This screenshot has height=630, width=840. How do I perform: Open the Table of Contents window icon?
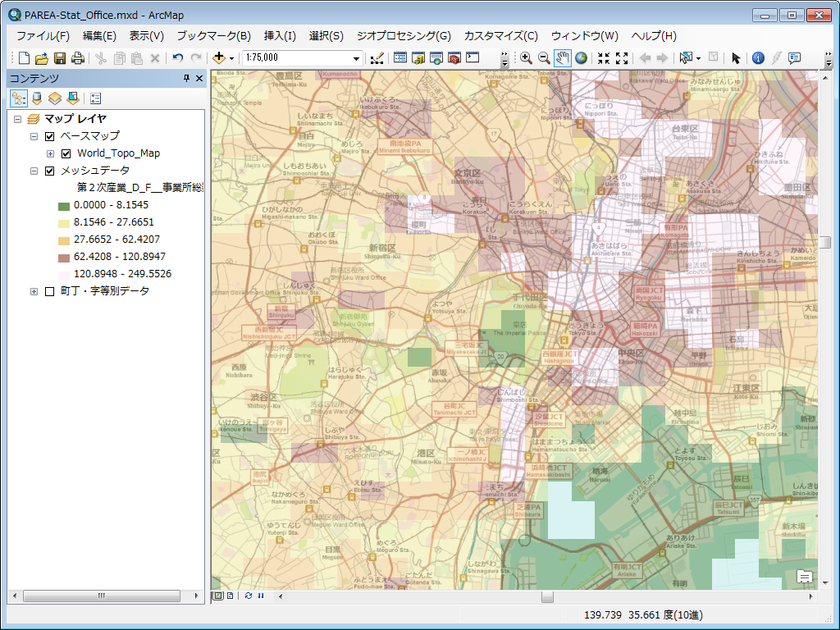[x=399, y=58]
